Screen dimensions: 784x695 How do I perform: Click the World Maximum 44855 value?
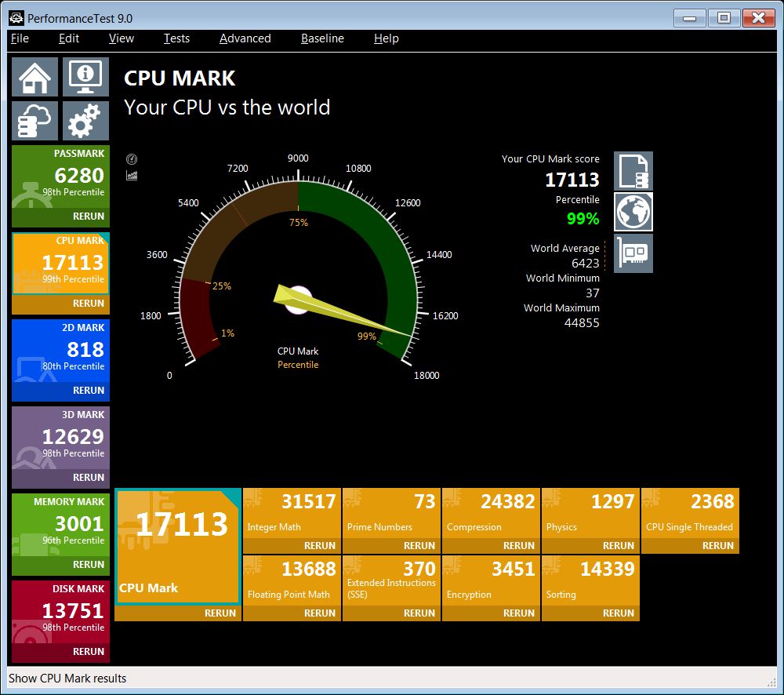(x=582, y=322)
